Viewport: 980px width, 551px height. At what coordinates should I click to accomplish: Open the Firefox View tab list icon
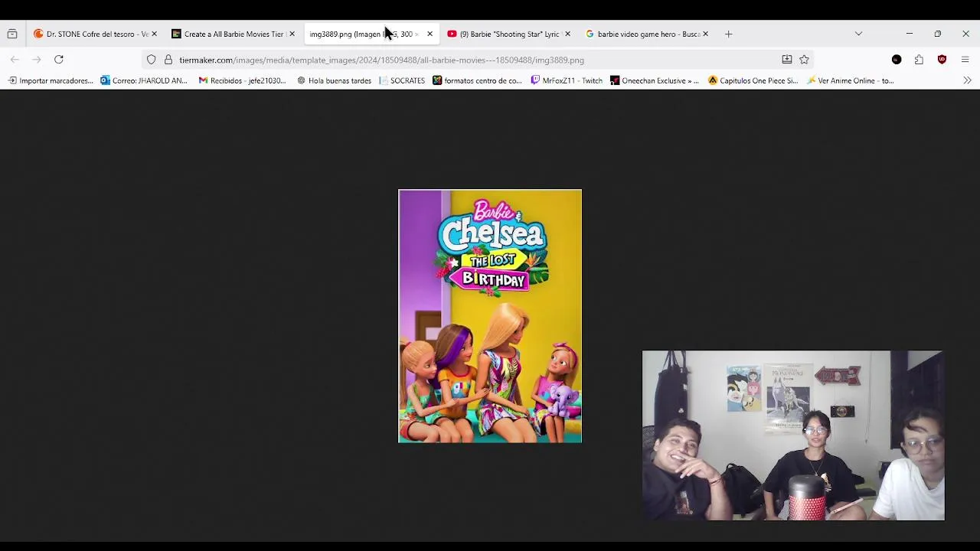pyautogui.click(x=12, y=34)
